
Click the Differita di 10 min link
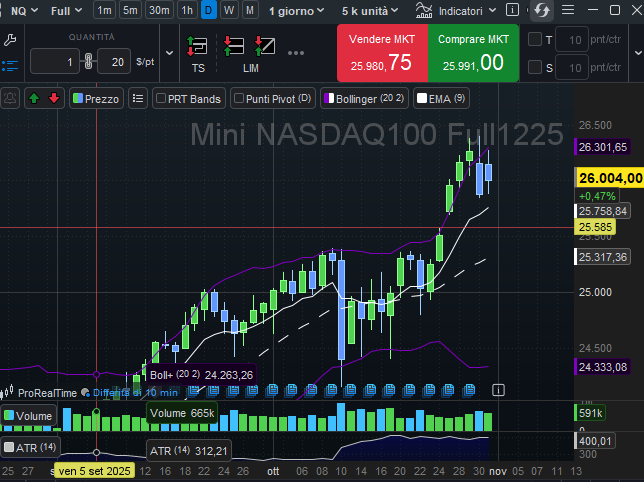tap(135, 393)
